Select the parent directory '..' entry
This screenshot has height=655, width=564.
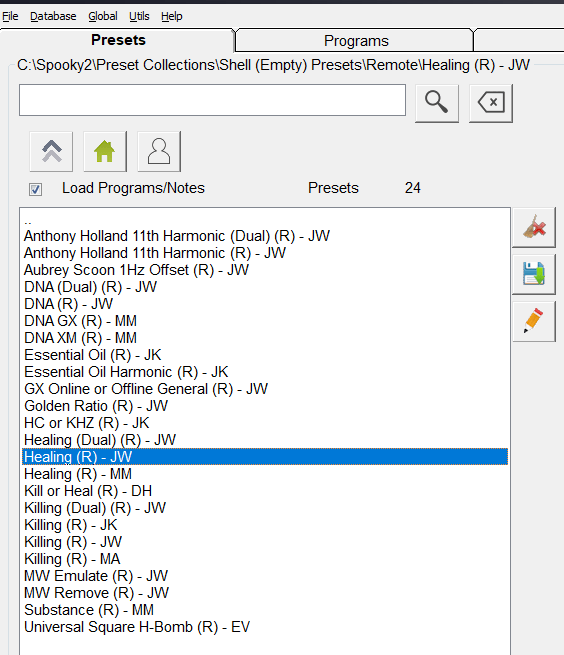pyautogui.click(x=265, y=221)
